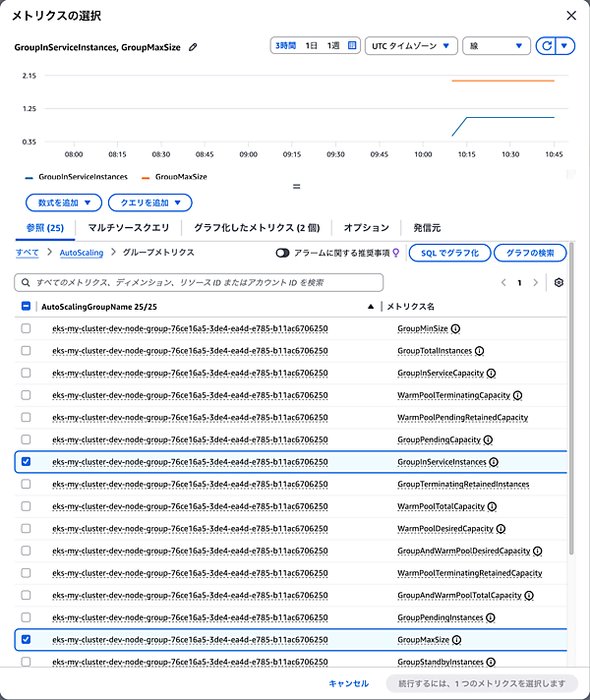590x700 pixels.
Task: Click the orange GroupMaxSize legend swatch
Action: point(146,178)
